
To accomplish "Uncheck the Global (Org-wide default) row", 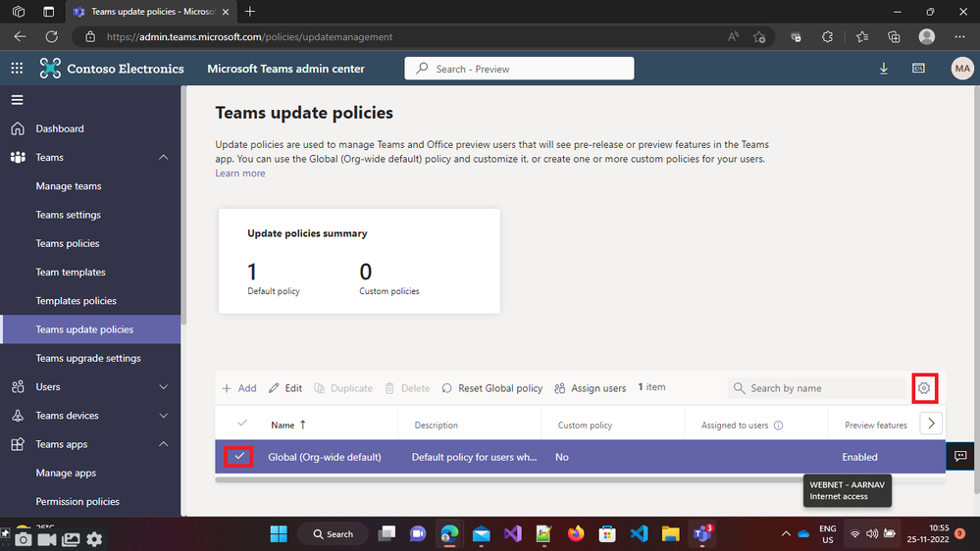I will coord(239,457).
